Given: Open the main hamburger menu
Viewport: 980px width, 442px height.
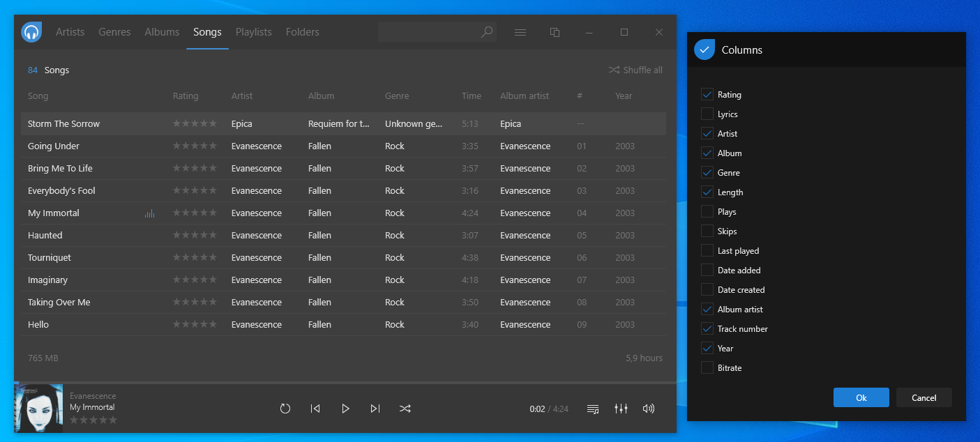Looking at the screenshot, I should tap(520, 32).
